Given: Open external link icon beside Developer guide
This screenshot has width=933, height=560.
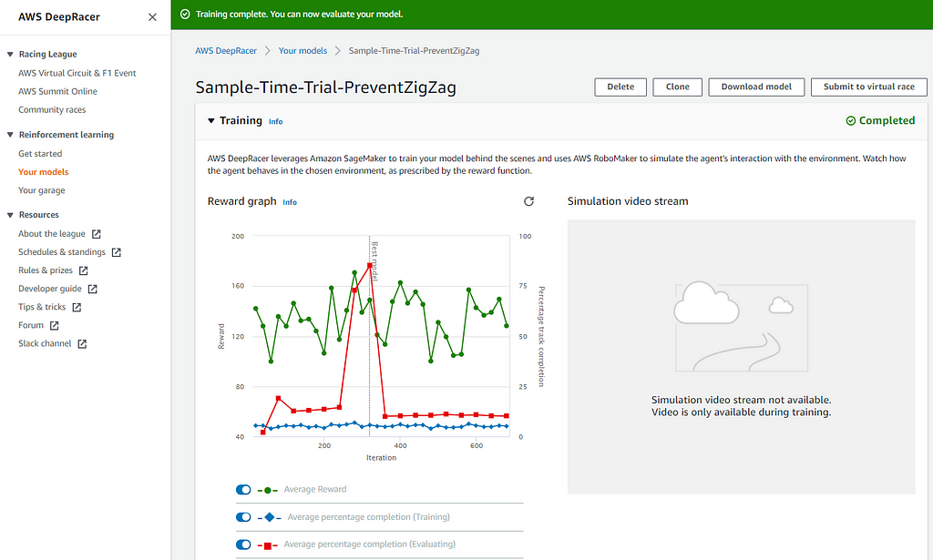Looking at the screenshot, I should (x=93, y=289).
